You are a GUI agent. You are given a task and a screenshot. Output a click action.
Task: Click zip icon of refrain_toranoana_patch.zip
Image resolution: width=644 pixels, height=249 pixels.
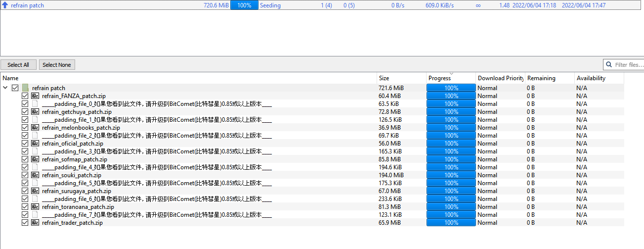click(35, 207)
